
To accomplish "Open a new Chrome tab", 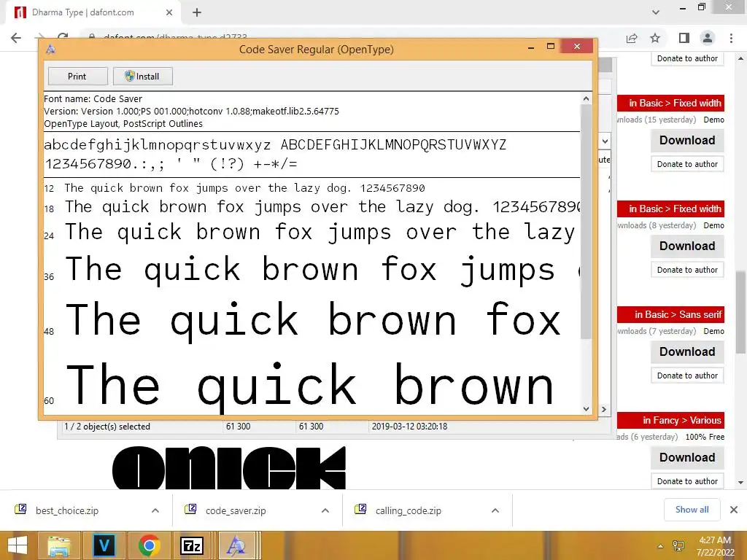I will click(197, 12).
